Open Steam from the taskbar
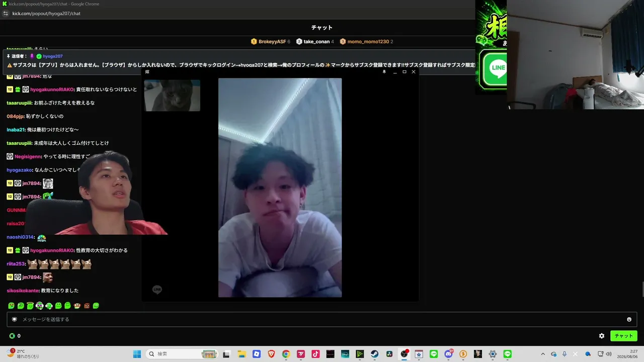The width and height of the screenshot is (644, 362). (x=375, y=354)
